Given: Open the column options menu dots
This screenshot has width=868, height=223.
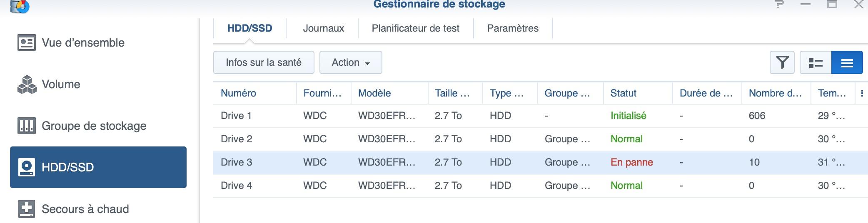Looking at the screenshot, I should tap(862, 93).
